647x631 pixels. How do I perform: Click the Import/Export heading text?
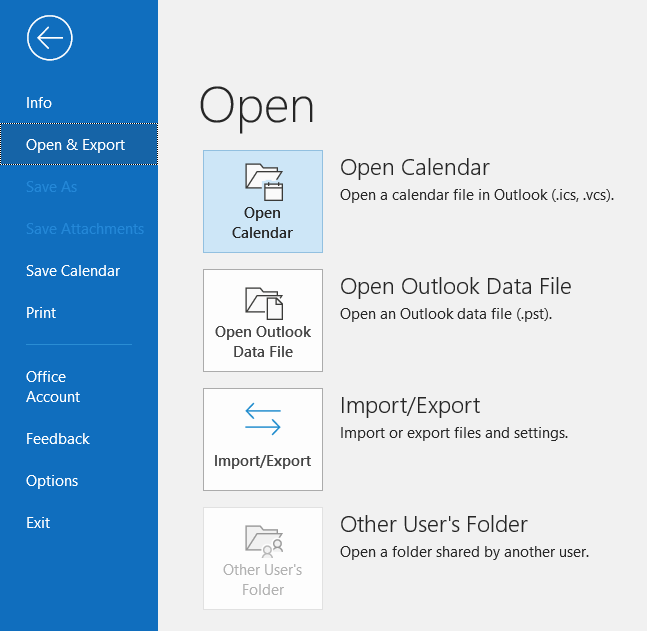(410, 406)
